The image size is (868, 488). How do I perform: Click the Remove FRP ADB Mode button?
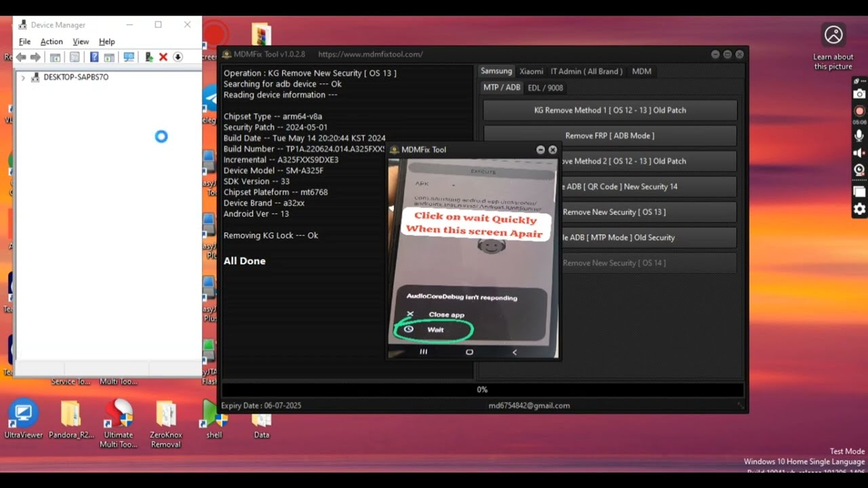[x=609, y=136]
